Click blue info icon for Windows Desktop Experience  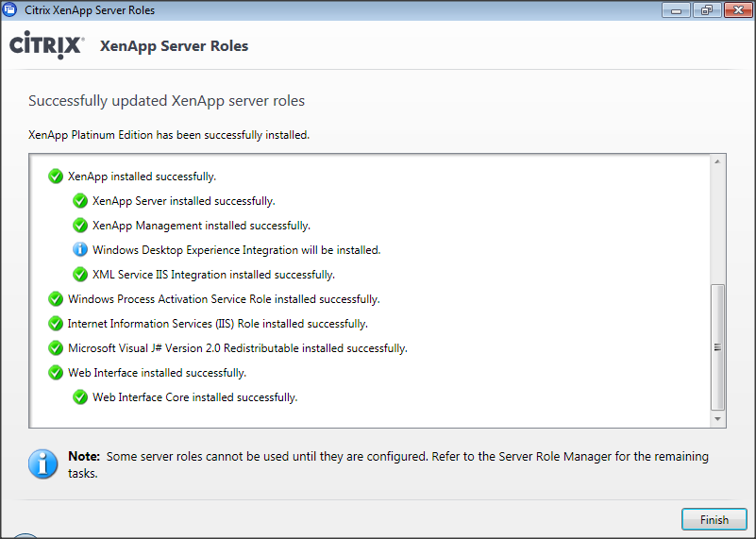(x=80, y=250)
